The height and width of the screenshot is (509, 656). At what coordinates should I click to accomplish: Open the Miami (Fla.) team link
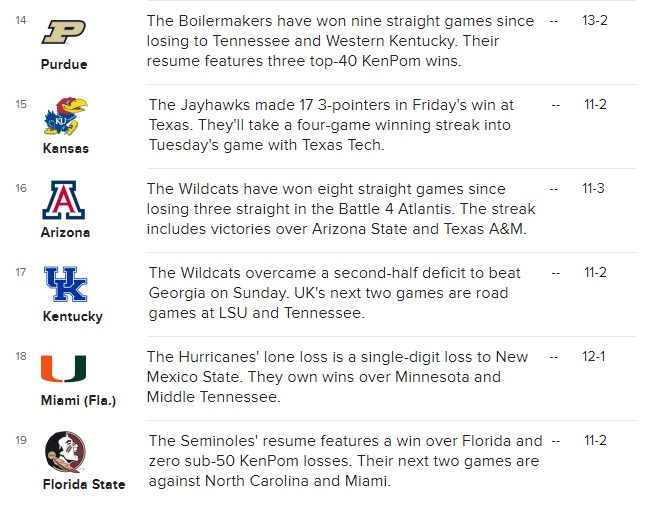(x=78, y=400)
